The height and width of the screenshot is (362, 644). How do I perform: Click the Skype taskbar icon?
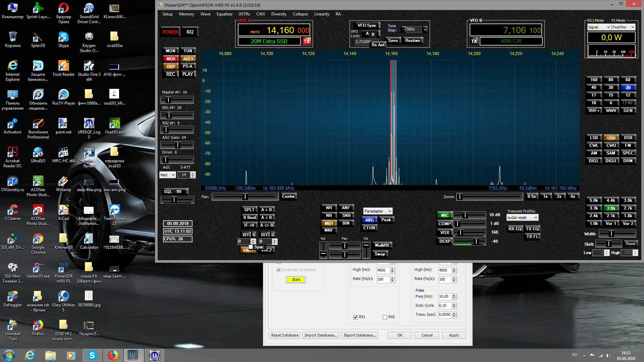(92, 355)
